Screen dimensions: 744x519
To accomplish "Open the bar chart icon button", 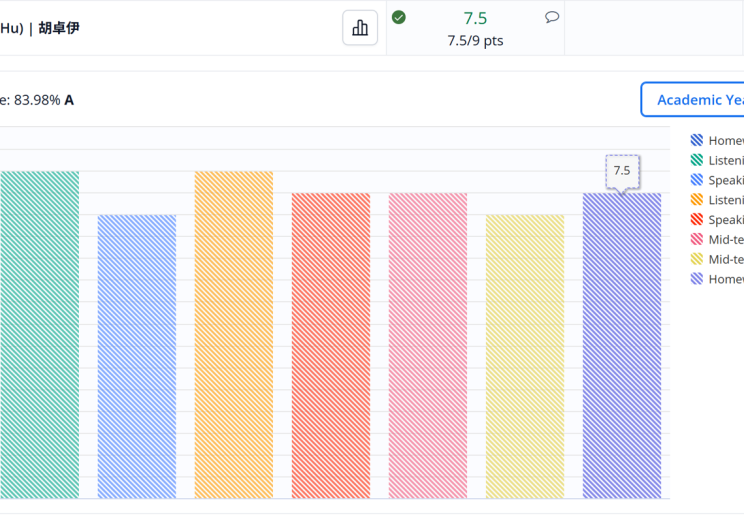I will [360, 28].
